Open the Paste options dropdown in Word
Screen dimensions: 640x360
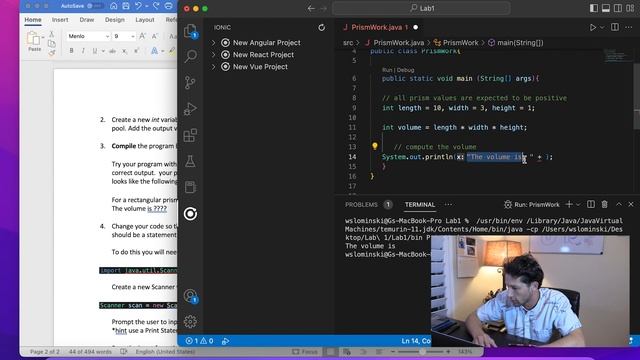43,37
